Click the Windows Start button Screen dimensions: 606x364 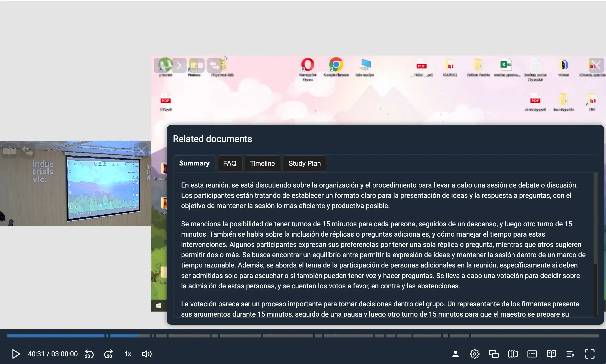click(159, 305)
